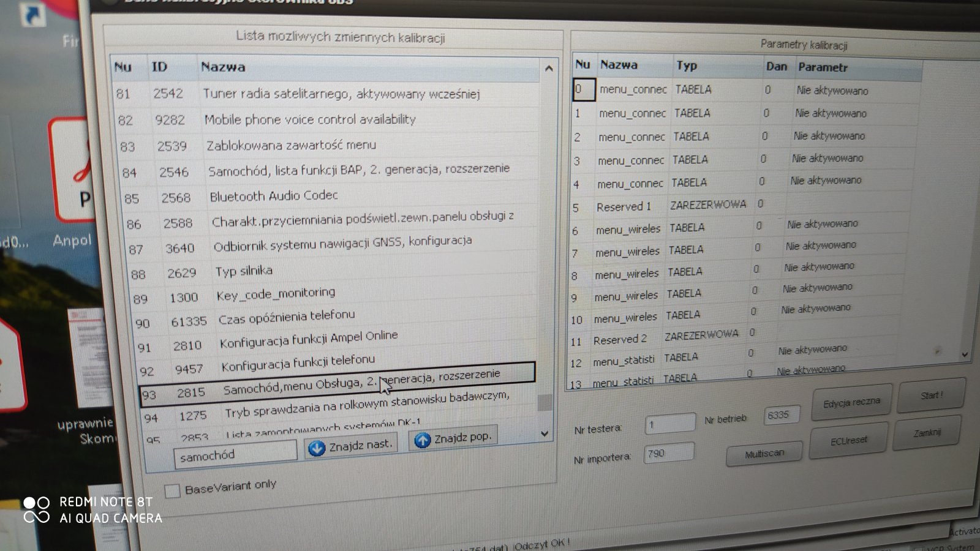Select parameter row 10 menu_wireles

click(735, 315)
